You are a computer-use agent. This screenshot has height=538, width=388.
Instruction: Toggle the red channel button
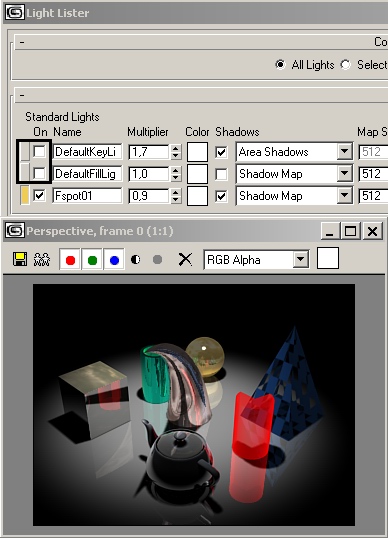point(70,260)
